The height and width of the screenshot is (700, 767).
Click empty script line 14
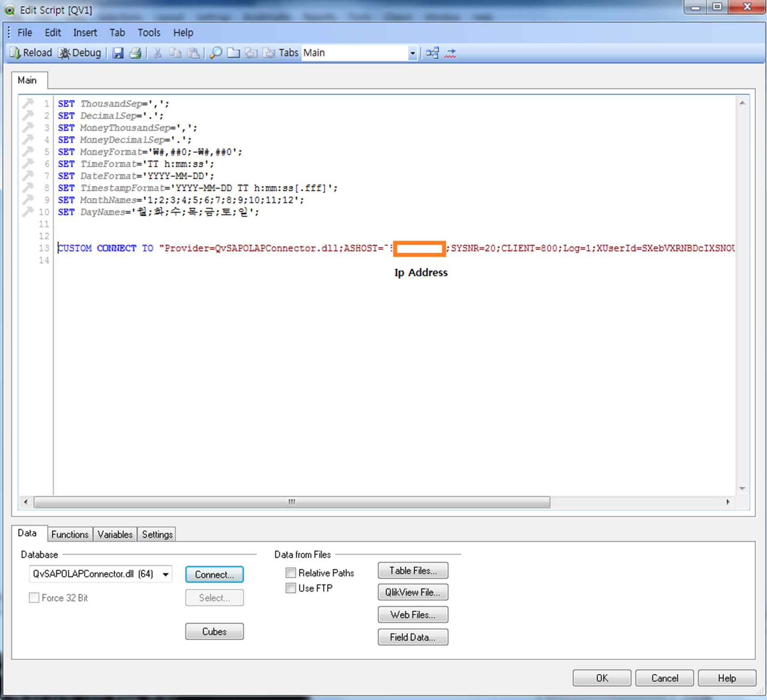click(393, 260)
